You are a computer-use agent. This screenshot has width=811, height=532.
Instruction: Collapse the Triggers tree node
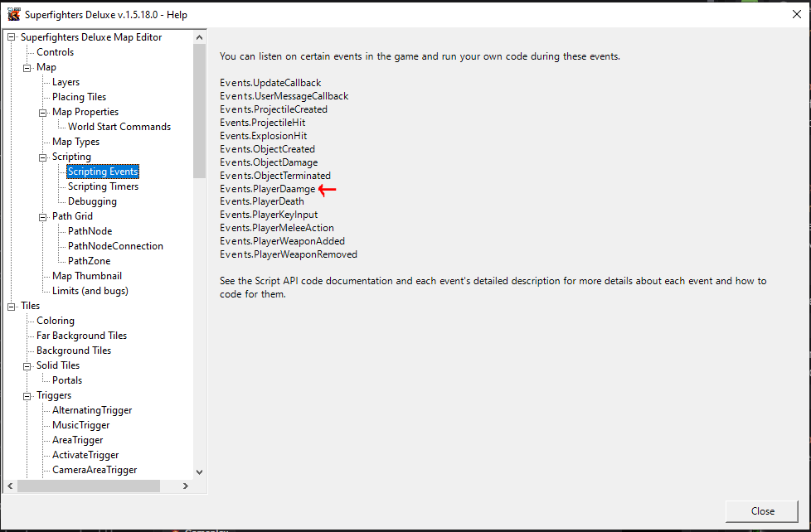click(x=27, y=396)
